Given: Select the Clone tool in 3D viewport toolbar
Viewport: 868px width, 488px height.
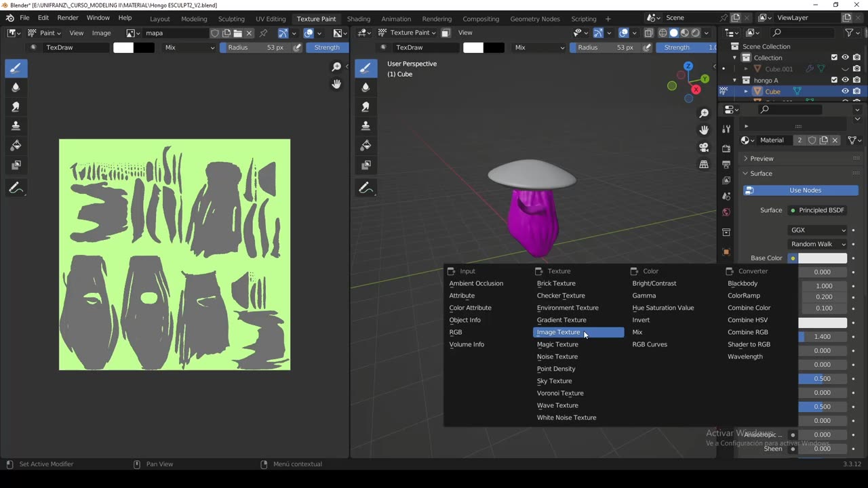Looking at the screenshot, I should click(x=366, y=126).
